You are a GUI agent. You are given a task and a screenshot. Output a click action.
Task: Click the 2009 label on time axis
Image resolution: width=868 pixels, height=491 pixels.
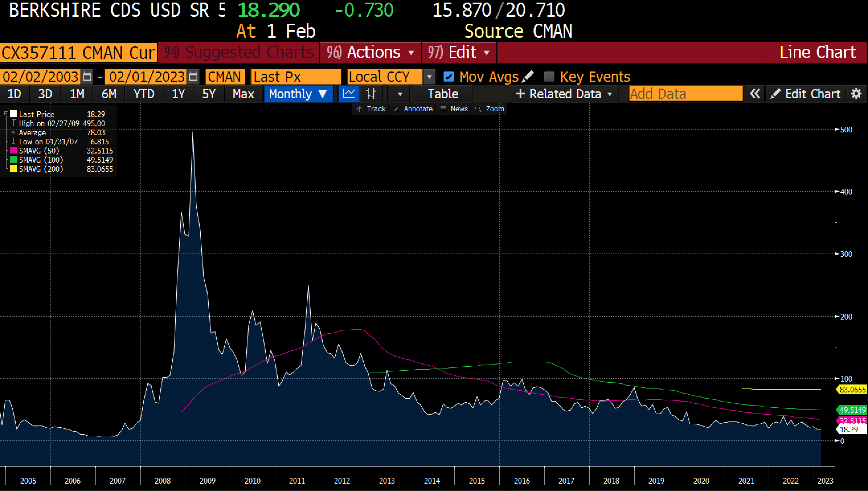[207, 480]
